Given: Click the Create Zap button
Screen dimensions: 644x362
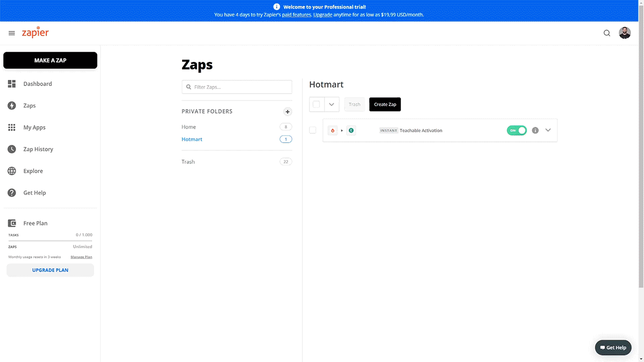Looking at the screenshot, I should (x=385, y=105).
